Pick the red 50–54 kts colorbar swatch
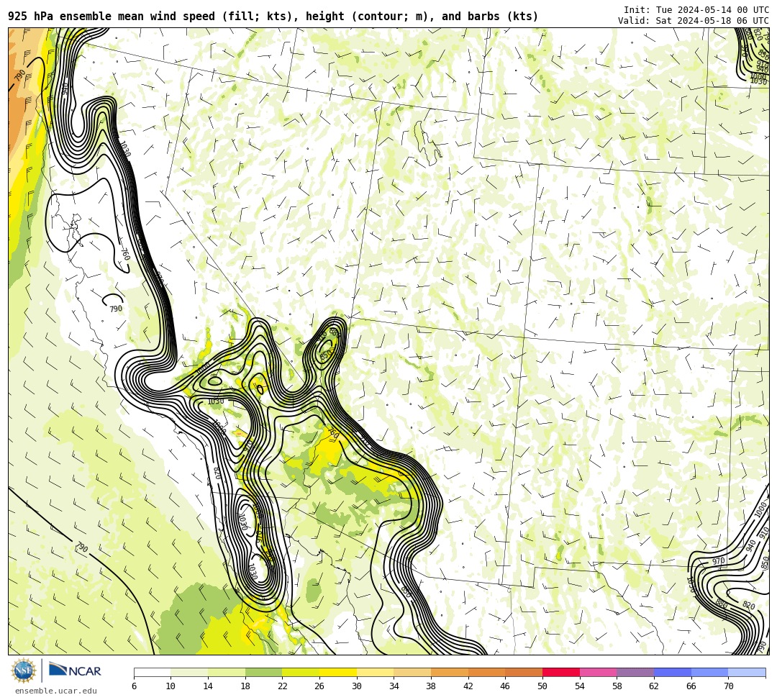The image size is (777, 700). (561, 672)
